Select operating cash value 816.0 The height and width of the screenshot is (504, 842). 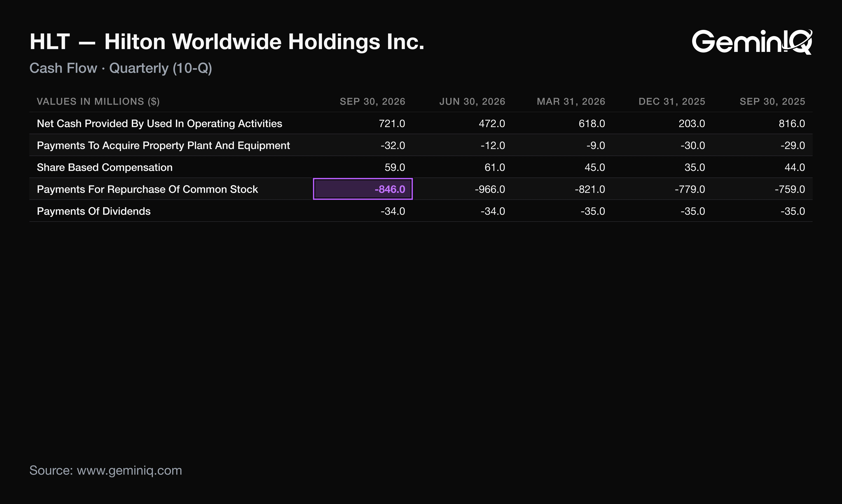pyautogui.click(x=792, y=124)
